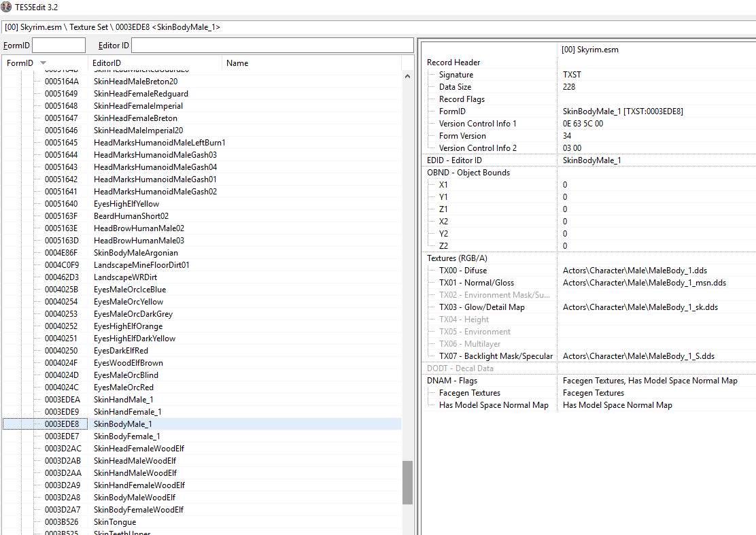Image resolution: width=756 pixels, height=535 pixels.
Task: Select the SkinHeadMaleImperial20 record
Action: [x=201, y=130]
